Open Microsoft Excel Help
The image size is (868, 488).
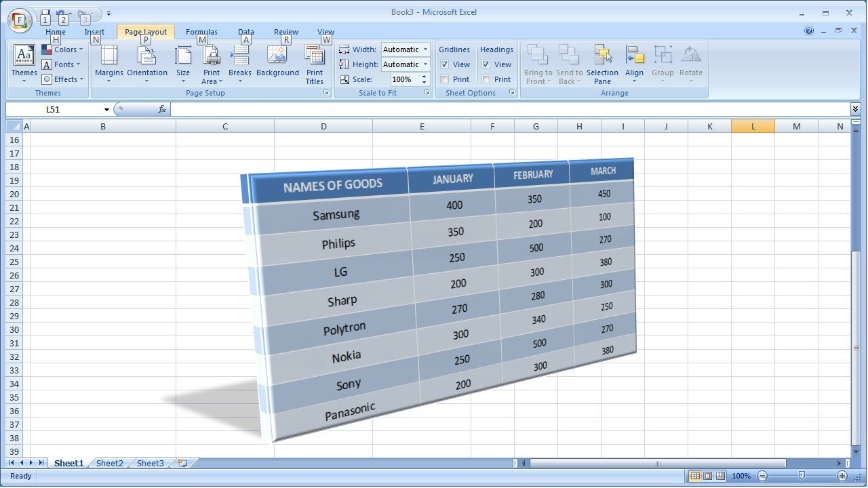point(809,30)
